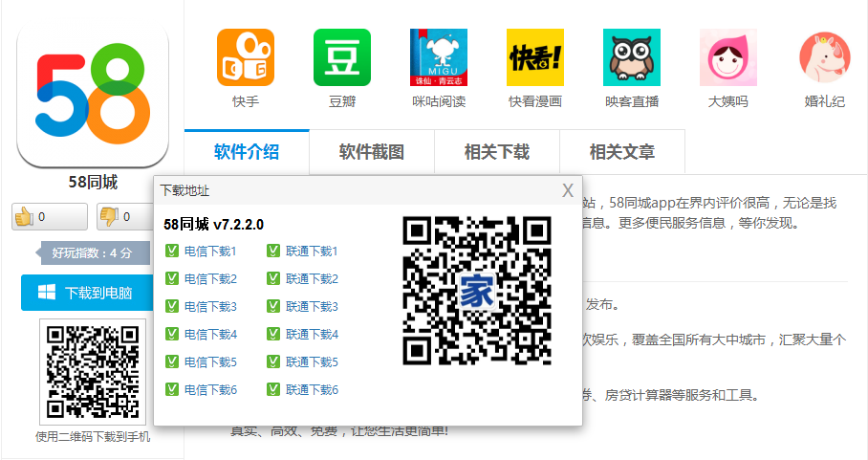The height and width of the screenshot is (460, 868).
Task: Click the 豆瓣 app name label
Action: pos(342,102)
